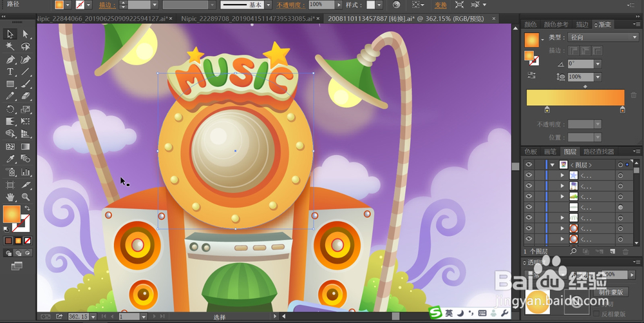Click the right orange gradient stop
The image size is (644, 323).
[623, 110]
